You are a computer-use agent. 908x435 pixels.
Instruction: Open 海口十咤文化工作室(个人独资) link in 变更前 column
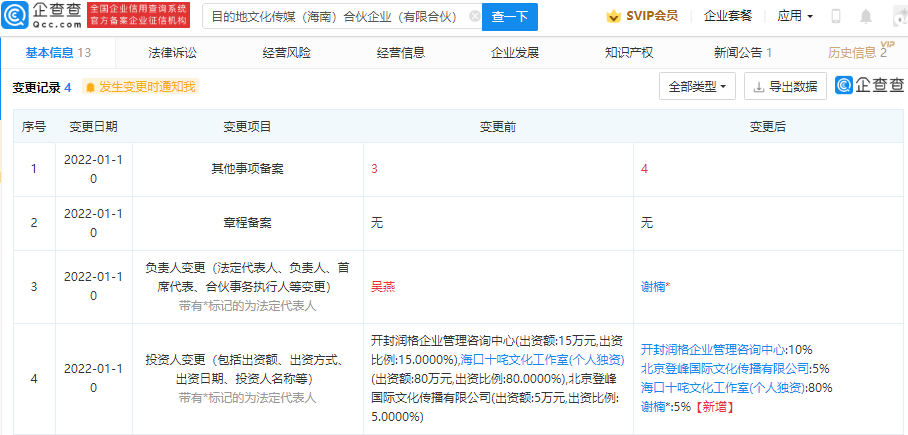click(543, 360)
